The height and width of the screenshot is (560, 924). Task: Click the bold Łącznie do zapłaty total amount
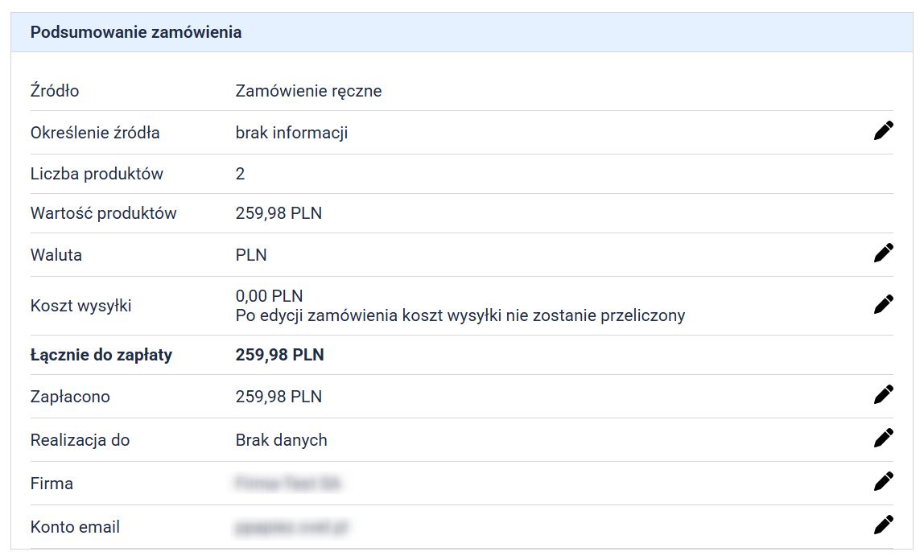pos(279,355)
